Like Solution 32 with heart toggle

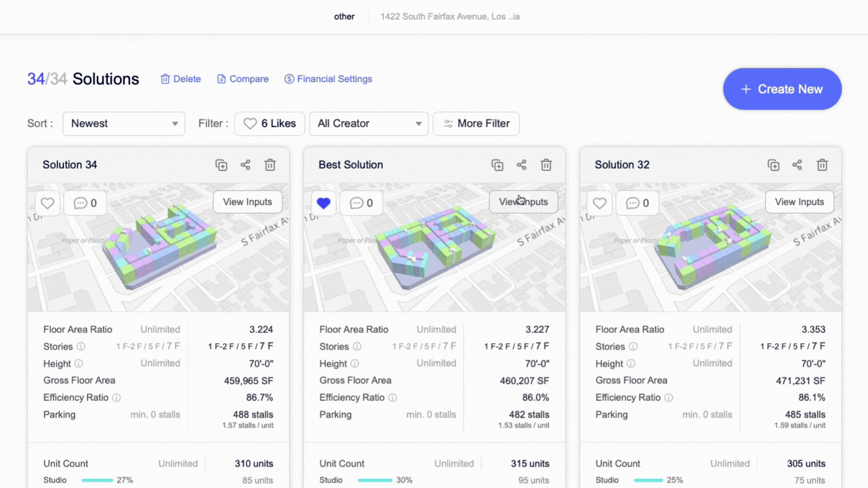point(599,203)
